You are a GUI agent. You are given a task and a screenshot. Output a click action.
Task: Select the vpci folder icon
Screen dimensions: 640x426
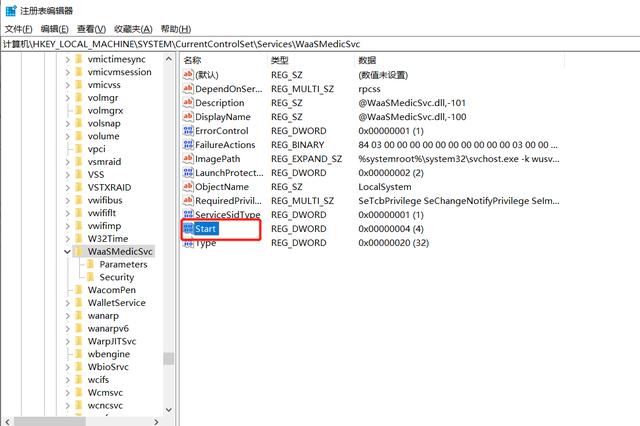coord(79,149)
